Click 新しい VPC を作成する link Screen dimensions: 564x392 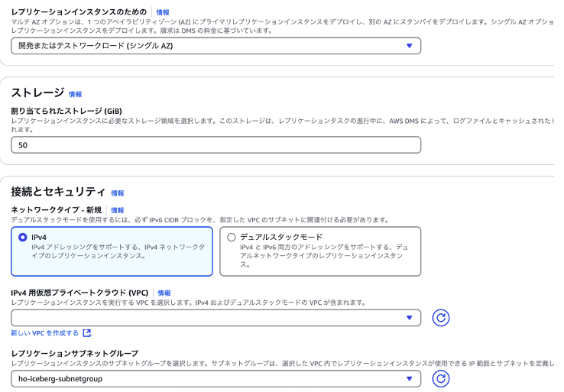coord(44,333)
